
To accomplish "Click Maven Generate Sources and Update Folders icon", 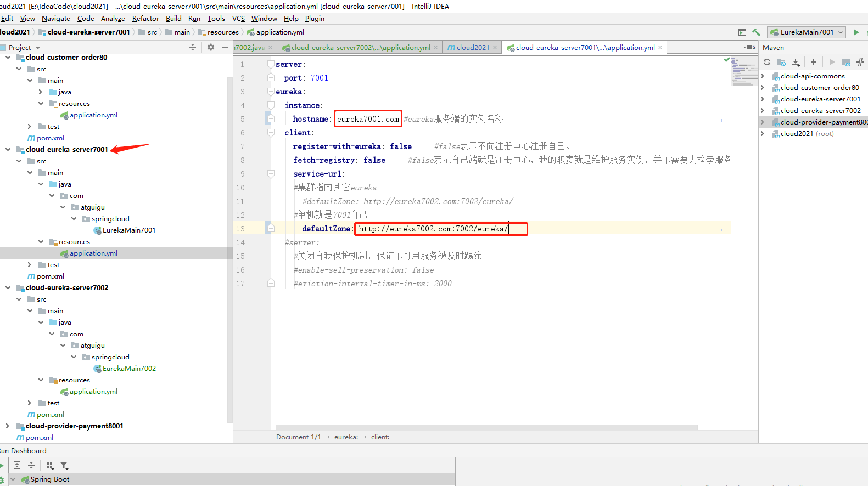I will pyautogui.click(x=781, y=62).
